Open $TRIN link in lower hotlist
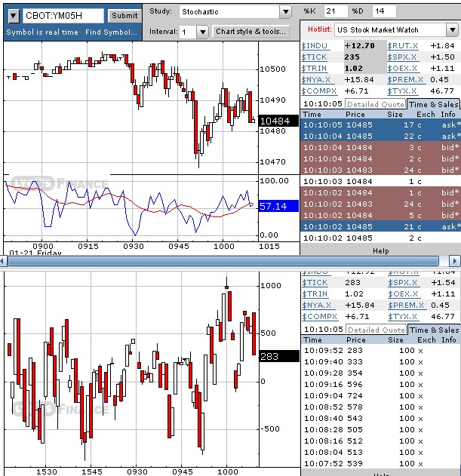461x476 pixels. (315, 294)
